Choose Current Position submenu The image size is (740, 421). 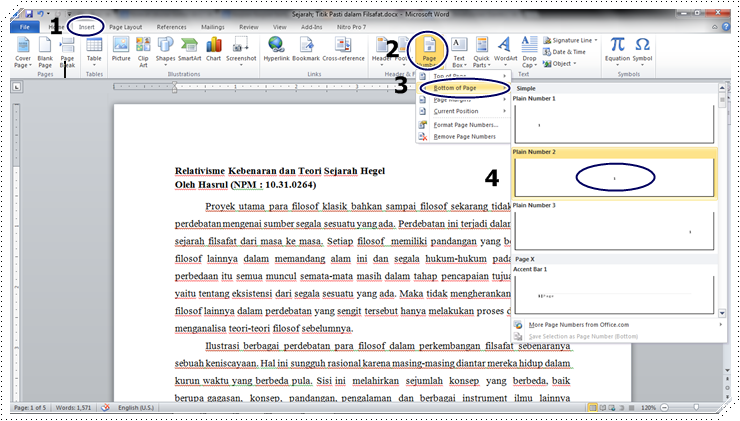click(x=463, y=111)
